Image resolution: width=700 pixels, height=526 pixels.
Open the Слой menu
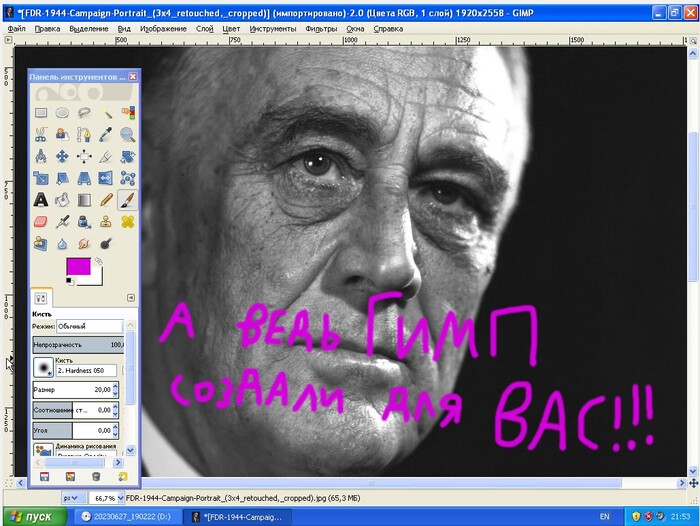(205, 29)
